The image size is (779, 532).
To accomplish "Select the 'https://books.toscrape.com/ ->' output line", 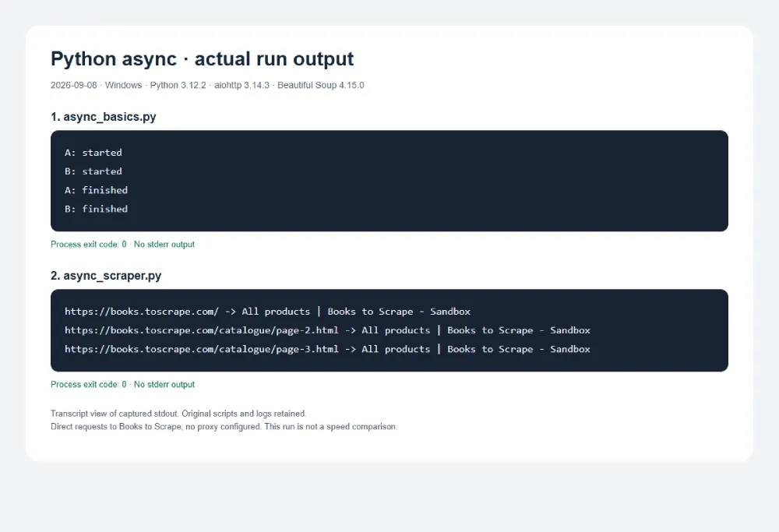I will [x=267, y=312].
